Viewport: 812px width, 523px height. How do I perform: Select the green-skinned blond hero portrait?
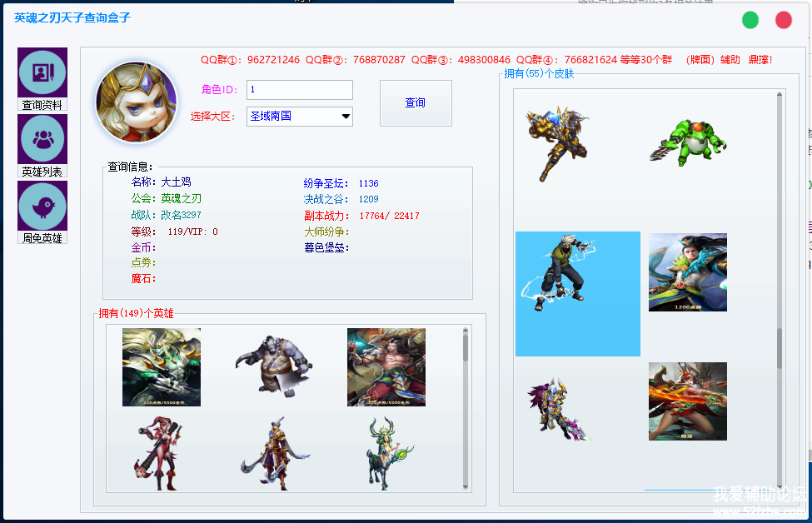(162, 367)
